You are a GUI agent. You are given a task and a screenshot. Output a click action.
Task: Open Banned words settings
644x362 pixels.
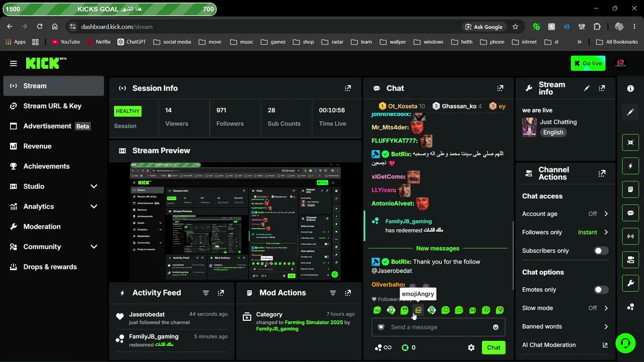[x=565, y=326]
